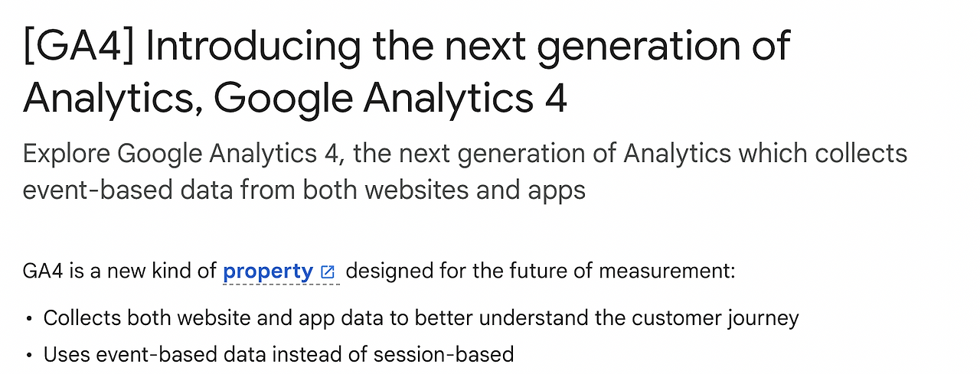Click the subtitle starting "Explore Google Analytics 4"

click(465, 171)
